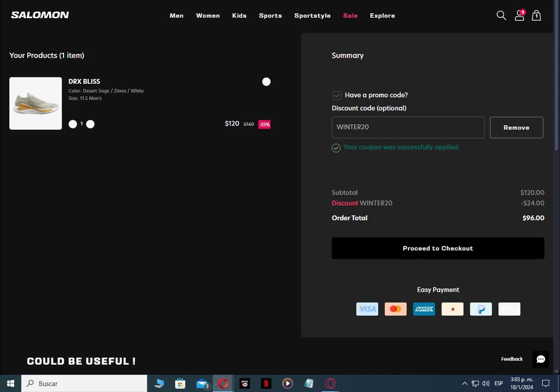
Task: Open the user account icon
Action: pyautogui.click(x=520, y=15)
